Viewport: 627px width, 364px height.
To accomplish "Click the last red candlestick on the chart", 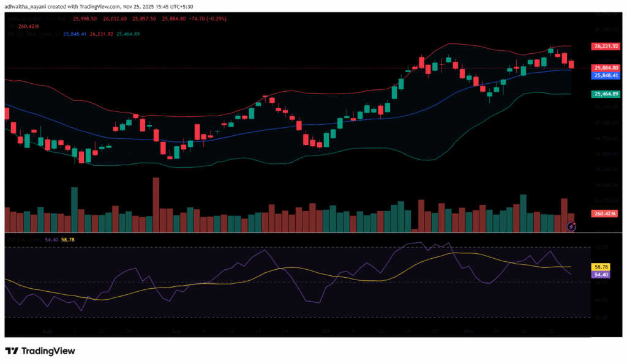I will click(571, 64).
